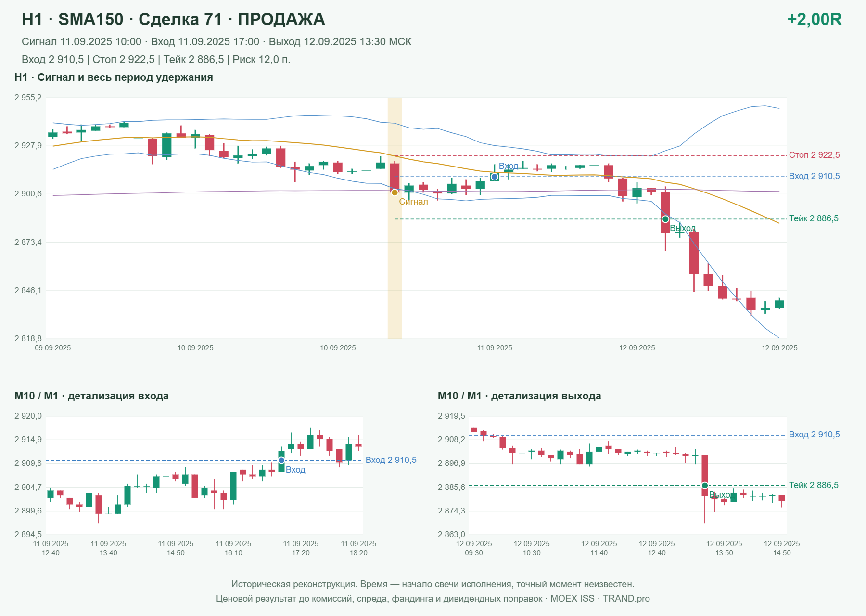Click the MOEX ISS · TRAND.pro footer text
The image size is (866, 616).
coord(600,599)
